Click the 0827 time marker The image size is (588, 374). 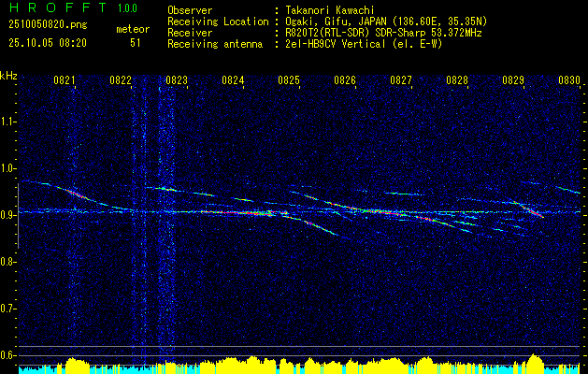(x=401, y=79)
